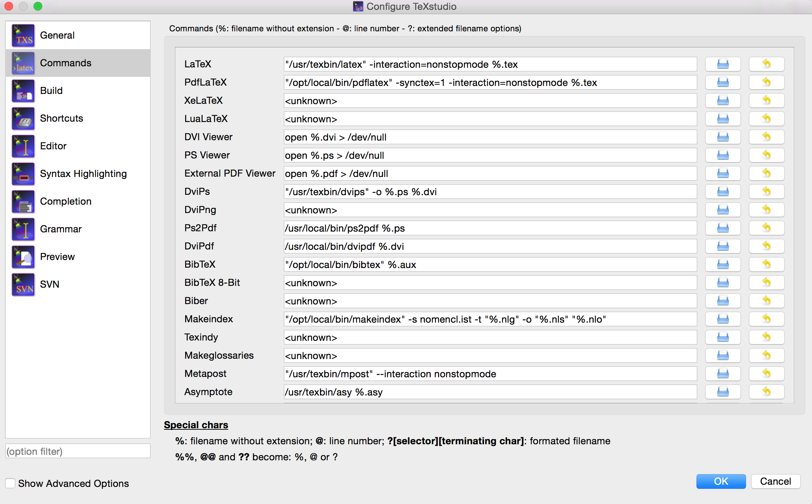The width and height of the screenshot is (812, 504).
Task: Open the Completion settings page
Action: pos(78,201)
